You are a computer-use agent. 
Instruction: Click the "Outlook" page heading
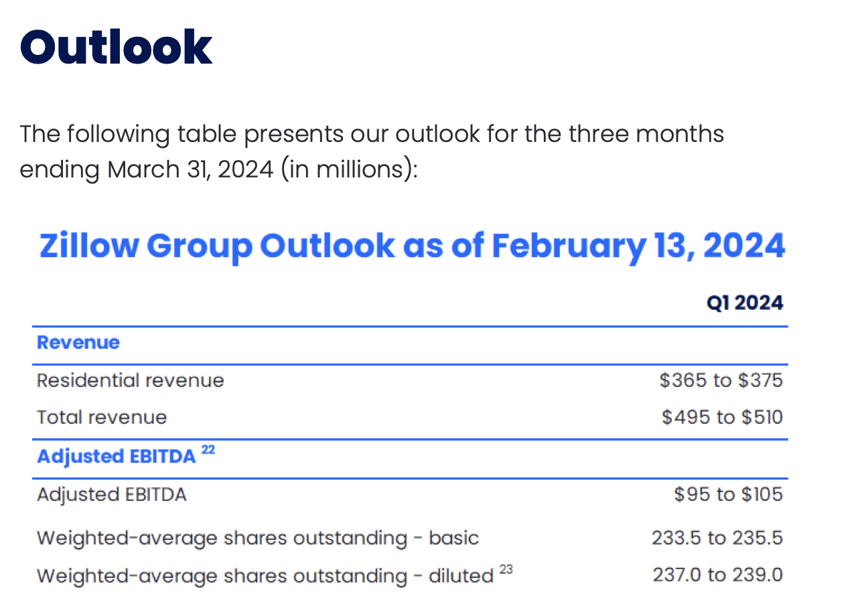pos(116,47)
